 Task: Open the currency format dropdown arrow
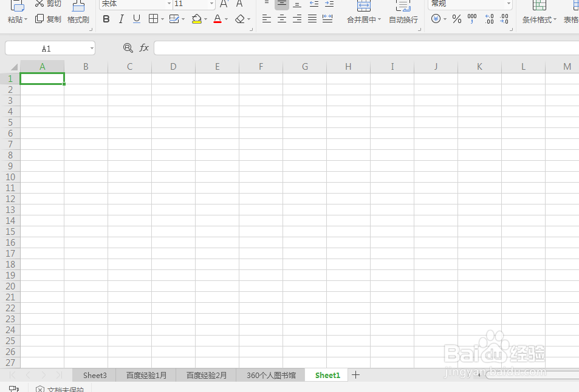445,19
